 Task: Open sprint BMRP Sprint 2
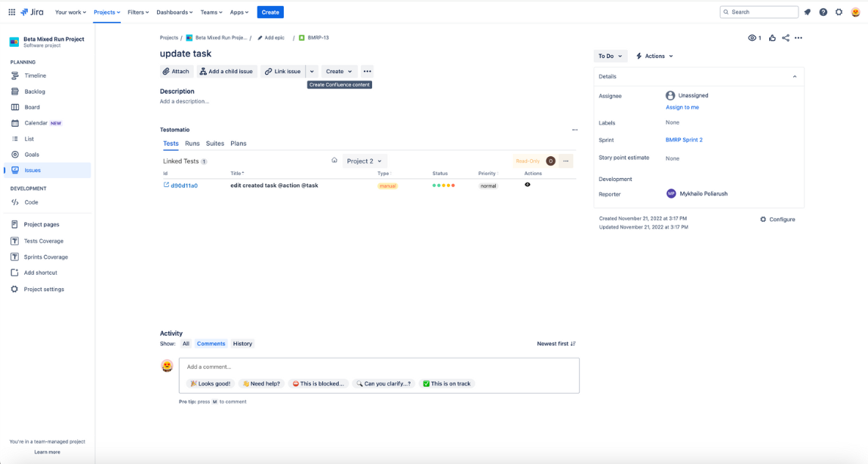coord(684,140)
